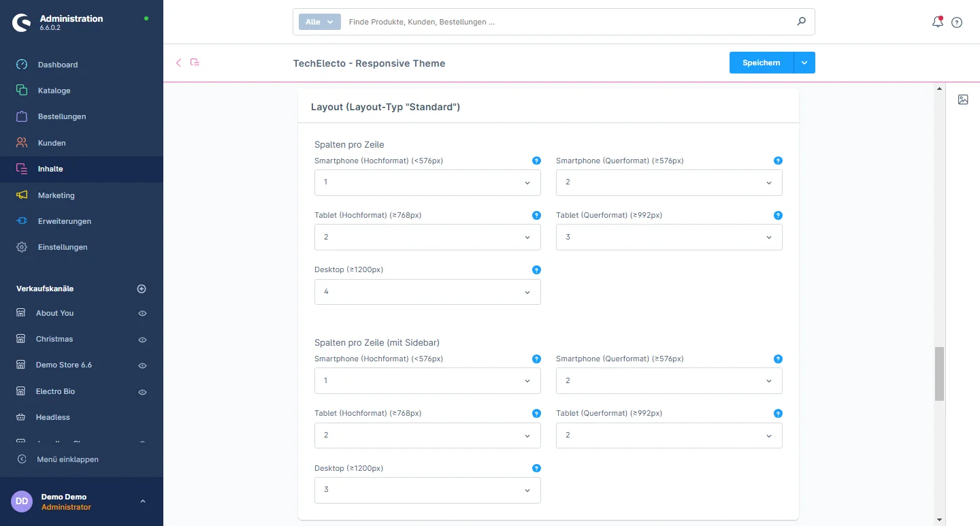Collapse menu via Menü einklappen
Screen dimensions: 980x526
(67, 459)
